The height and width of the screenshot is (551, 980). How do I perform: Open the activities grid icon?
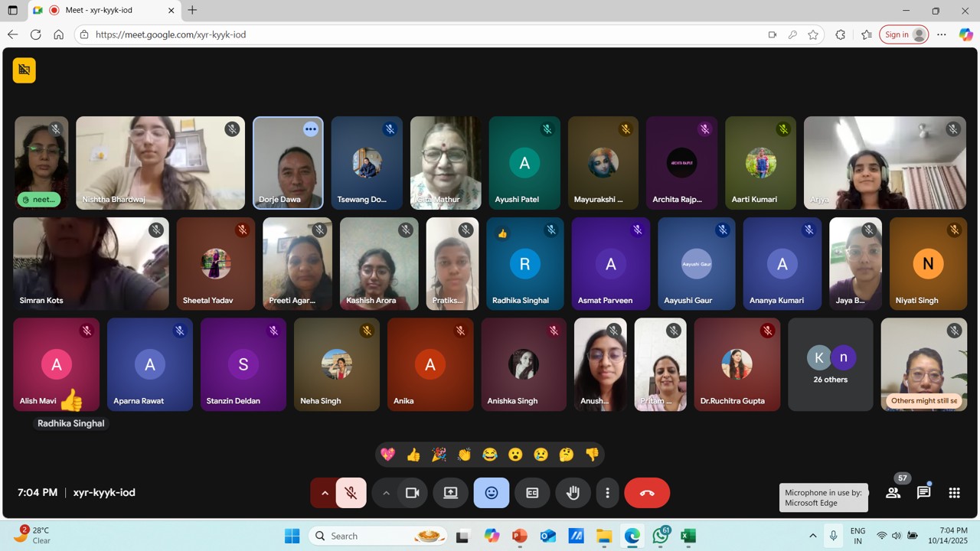click(x=954, y=493)
